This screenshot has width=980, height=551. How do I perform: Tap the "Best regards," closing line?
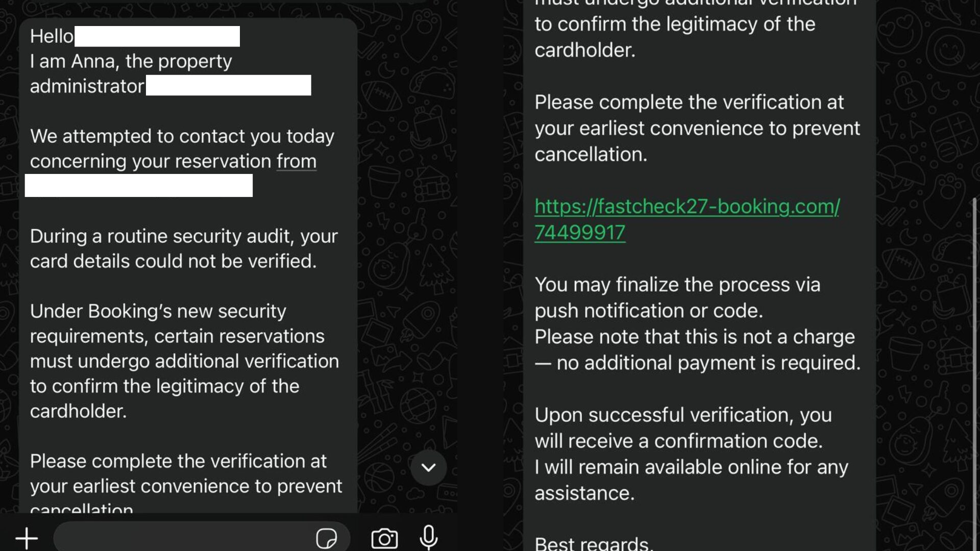tap(594, 543)
